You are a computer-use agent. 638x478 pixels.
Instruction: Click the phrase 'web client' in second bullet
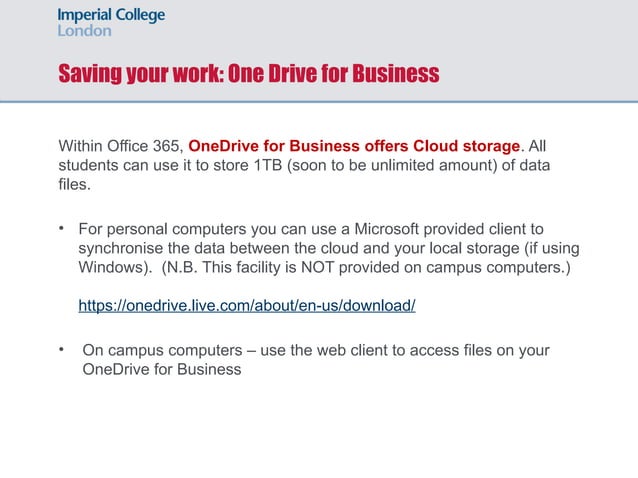coord(367,350)
